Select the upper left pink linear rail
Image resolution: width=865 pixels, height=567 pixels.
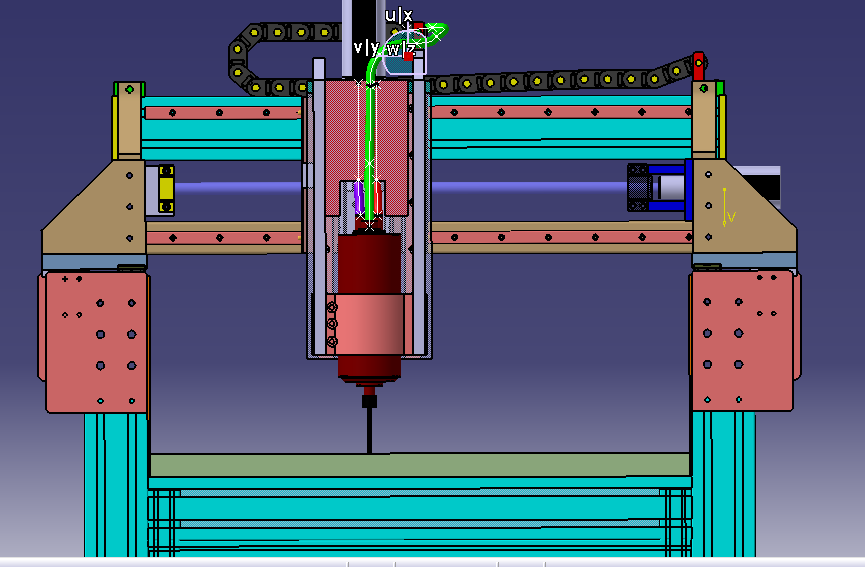(x=222, y=113)
